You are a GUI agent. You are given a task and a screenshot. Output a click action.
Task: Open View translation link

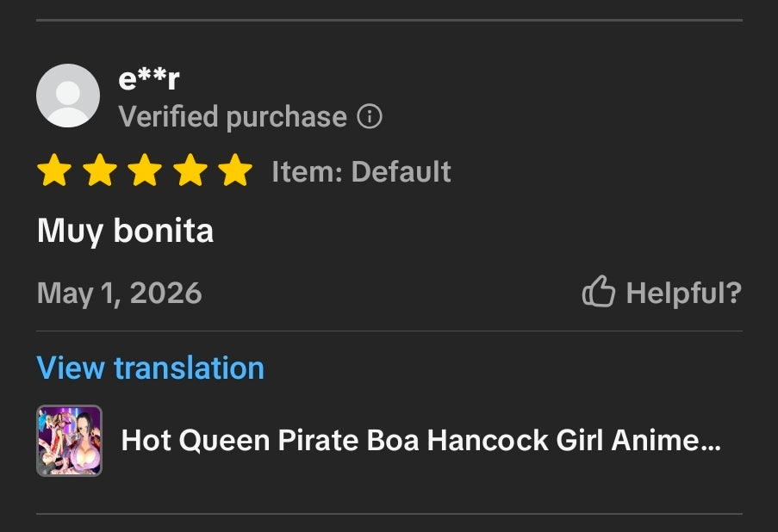tap(150, 368)
